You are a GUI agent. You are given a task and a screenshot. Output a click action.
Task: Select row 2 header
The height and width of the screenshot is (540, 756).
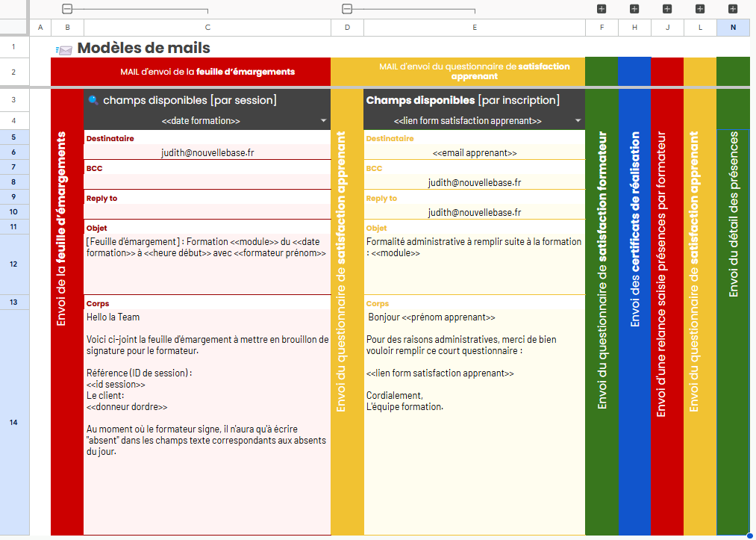[x=13, y=72]
